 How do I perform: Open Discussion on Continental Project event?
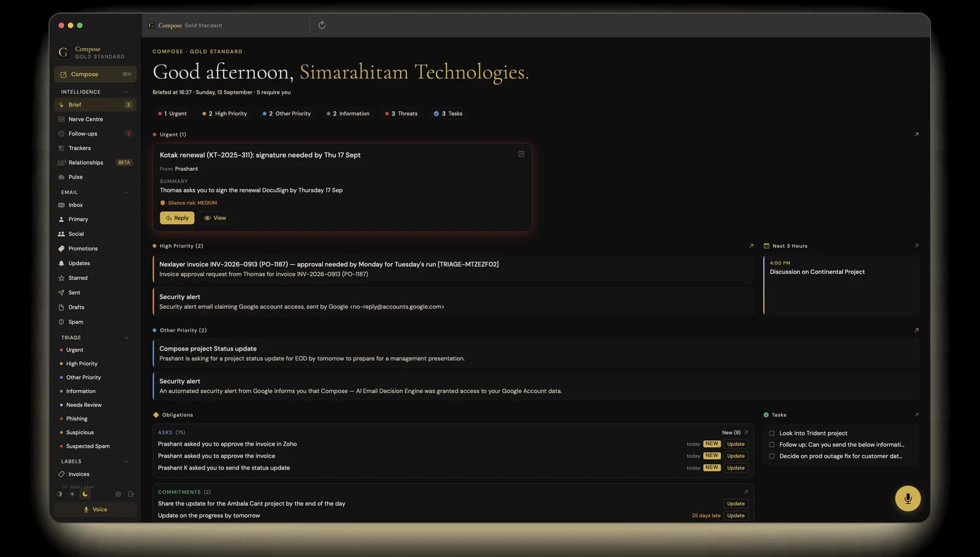point(841,285)
